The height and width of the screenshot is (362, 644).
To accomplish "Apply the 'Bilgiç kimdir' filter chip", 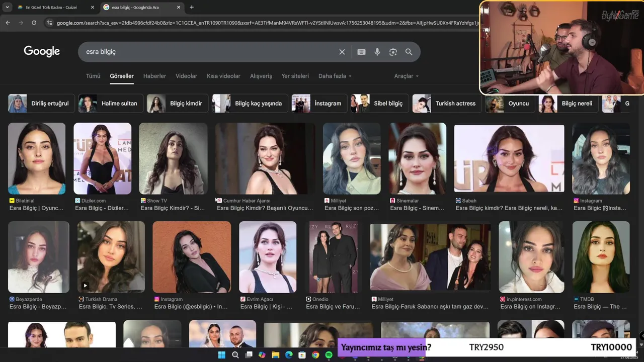I will point(177,103).
